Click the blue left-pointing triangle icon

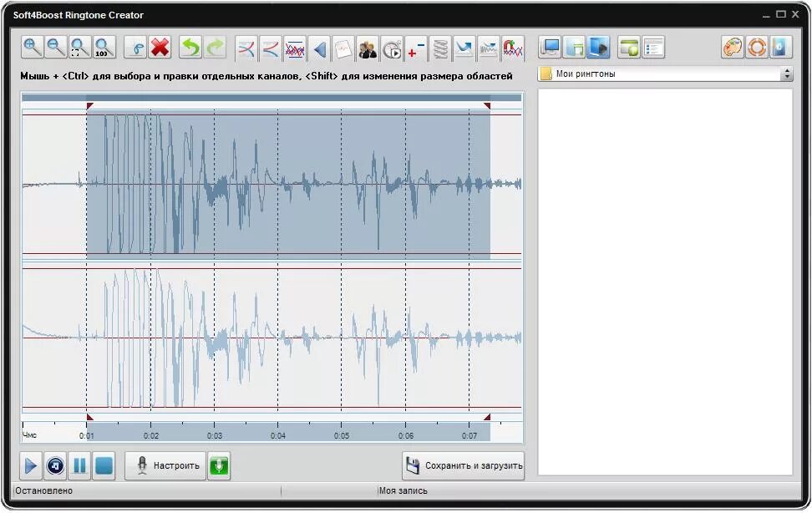(319, 48)
